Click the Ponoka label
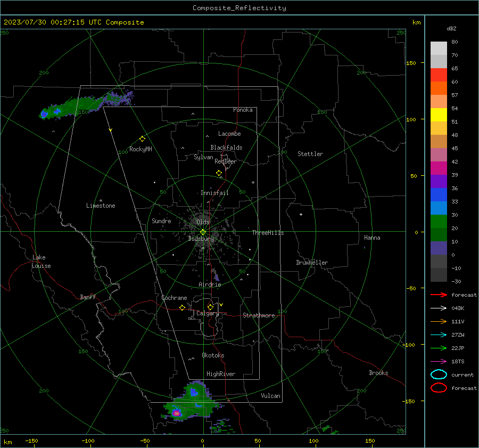Viewport: 479px width, 448px height. click(x=243, y=110)
